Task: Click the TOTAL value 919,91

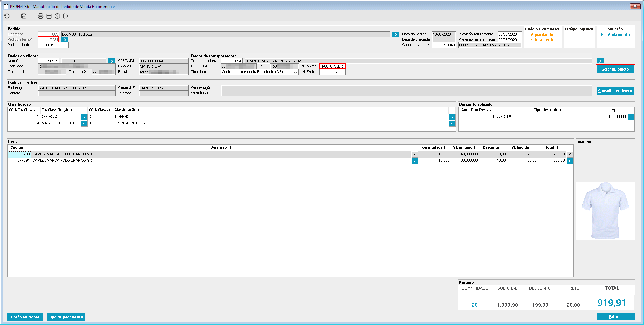Action: [x=611, y=303]
